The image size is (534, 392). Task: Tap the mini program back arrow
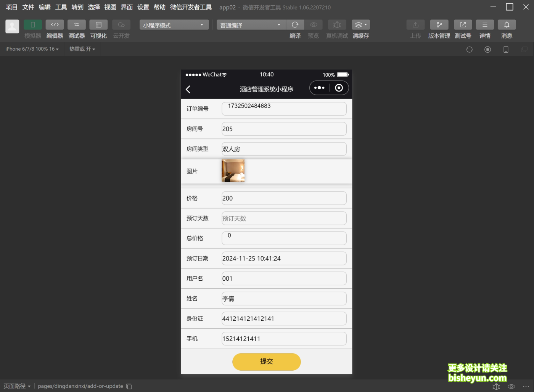[x=188, y=89]
